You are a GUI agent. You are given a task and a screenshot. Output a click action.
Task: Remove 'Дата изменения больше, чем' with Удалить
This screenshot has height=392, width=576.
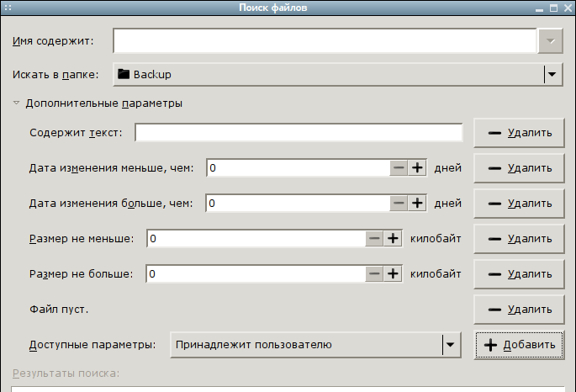(x=519, y=204)
